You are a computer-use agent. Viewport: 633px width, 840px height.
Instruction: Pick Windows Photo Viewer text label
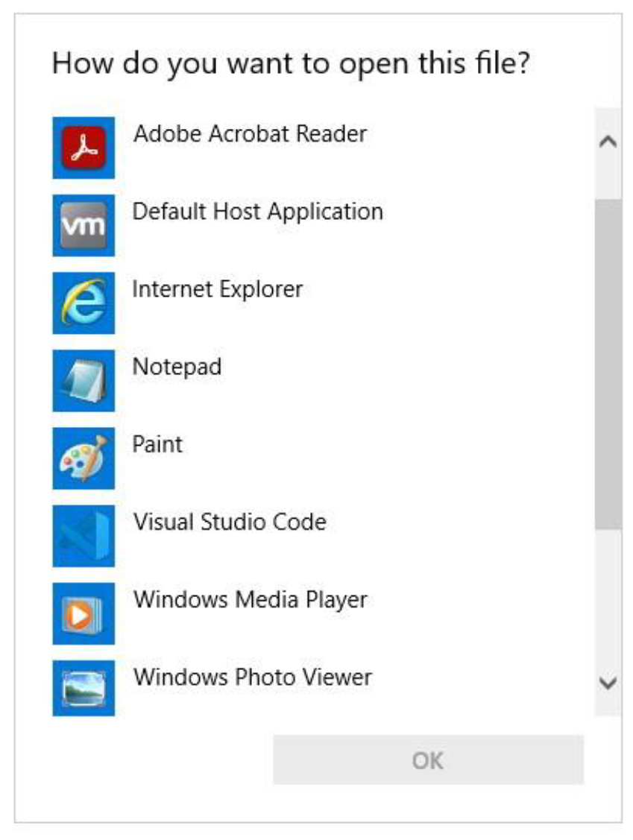coord(252,677)
